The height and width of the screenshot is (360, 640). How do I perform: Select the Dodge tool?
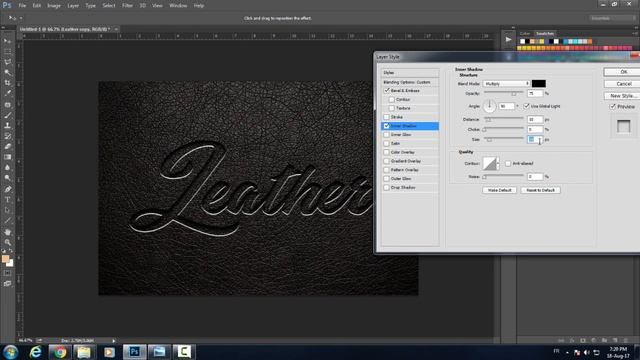pyautogui.click(x=7, y=178)
